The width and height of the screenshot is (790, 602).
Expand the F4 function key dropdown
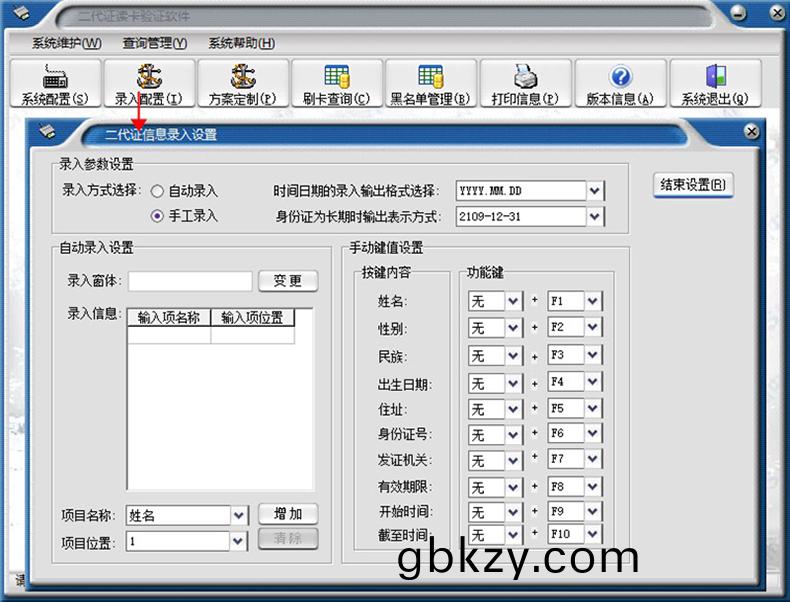pos(592,382)
